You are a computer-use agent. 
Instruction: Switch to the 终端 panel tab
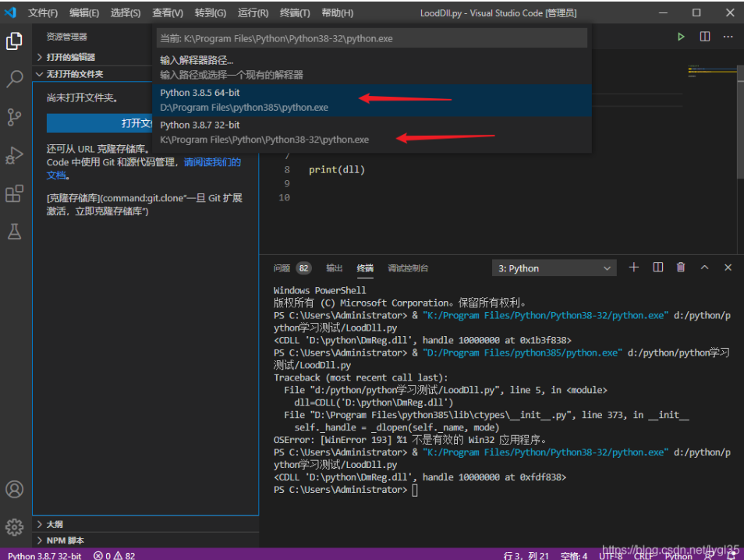tap(365, 268)
